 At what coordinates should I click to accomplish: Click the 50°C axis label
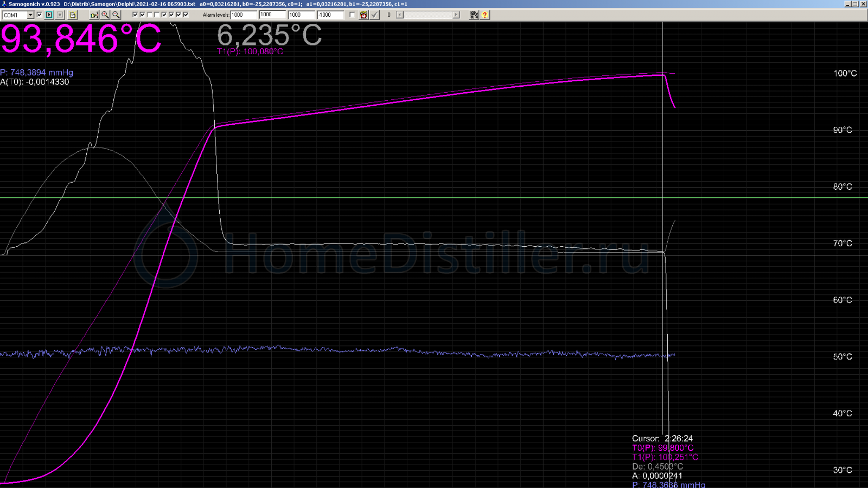coord(843,357)
